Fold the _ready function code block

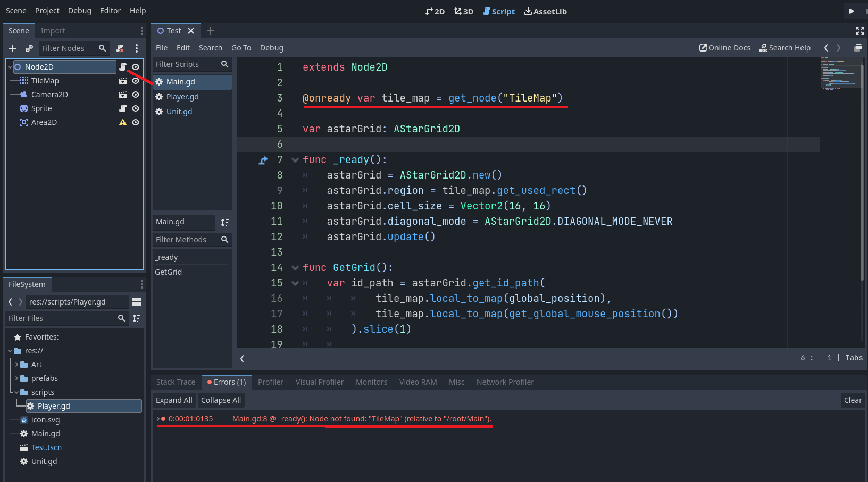coord(295,159)
